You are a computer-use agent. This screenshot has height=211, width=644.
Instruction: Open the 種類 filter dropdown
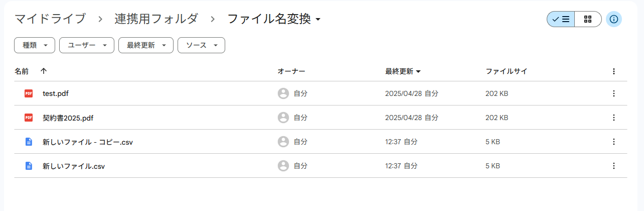[35, 45]
